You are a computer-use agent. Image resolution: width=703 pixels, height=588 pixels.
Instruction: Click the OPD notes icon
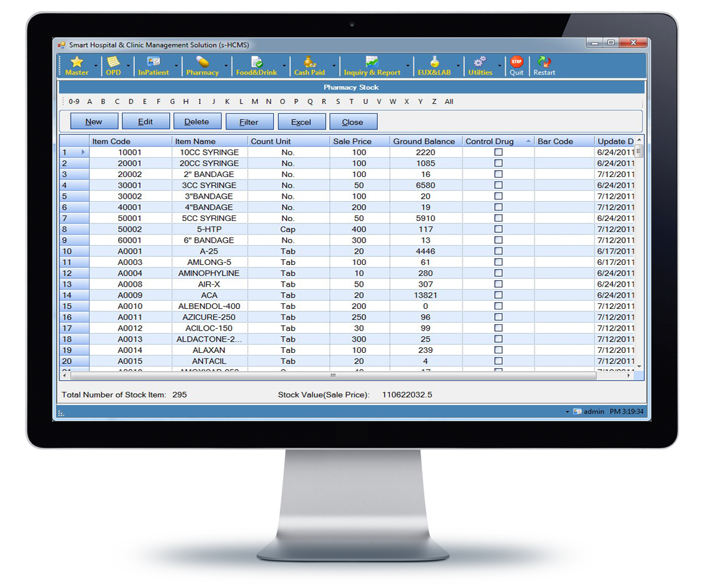[x=113, y=63]
